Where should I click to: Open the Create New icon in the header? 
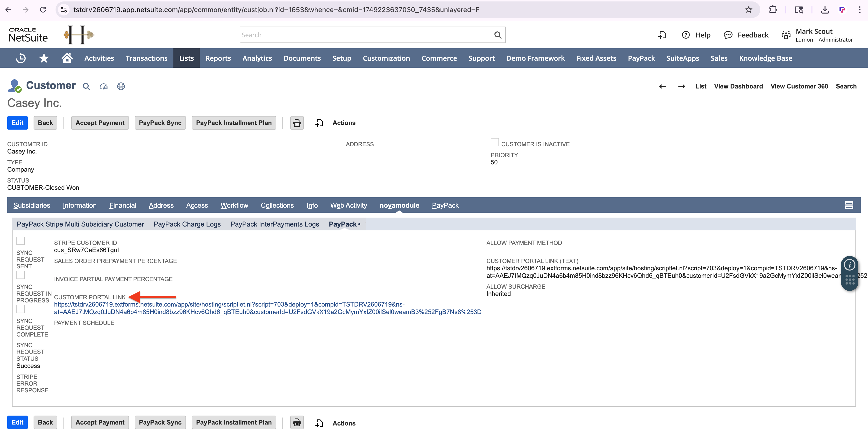(x=662, y=35)
